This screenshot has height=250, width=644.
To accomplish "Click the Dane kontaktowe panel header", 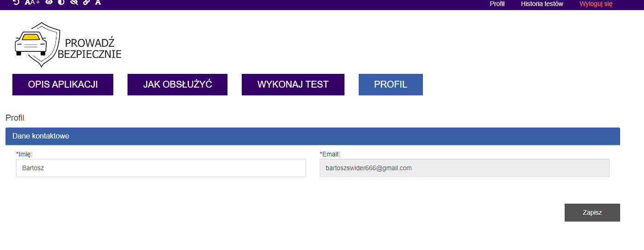I will pyautogui.click(x=312, y=136).
